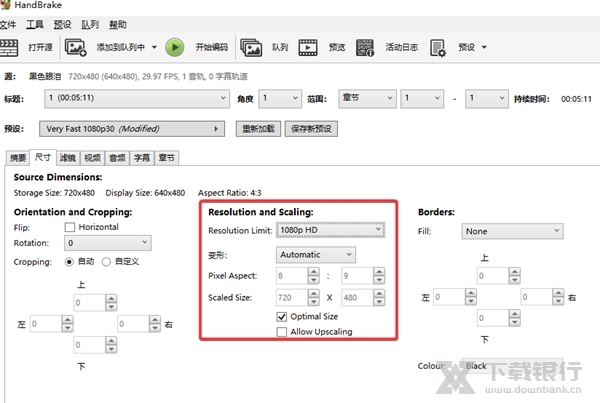
Task: Open the Queue menu in menu bar
Action: pos(90,25)
